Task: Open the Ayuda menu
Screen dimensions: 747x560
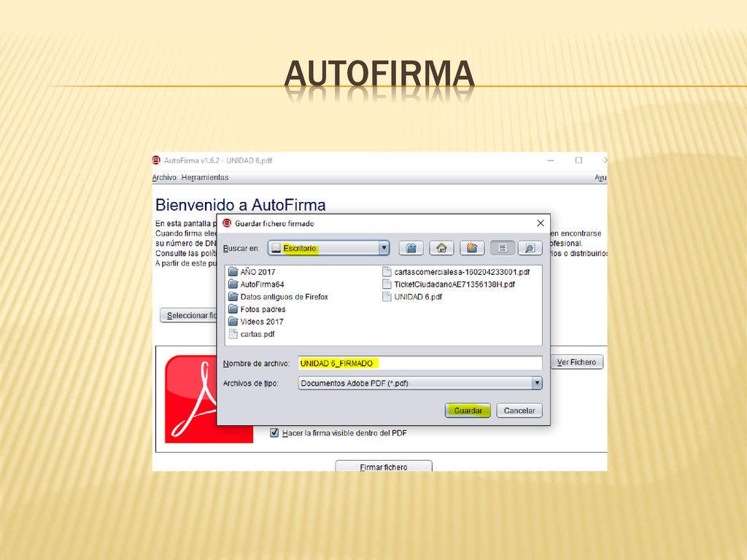Action: (600, 177)
